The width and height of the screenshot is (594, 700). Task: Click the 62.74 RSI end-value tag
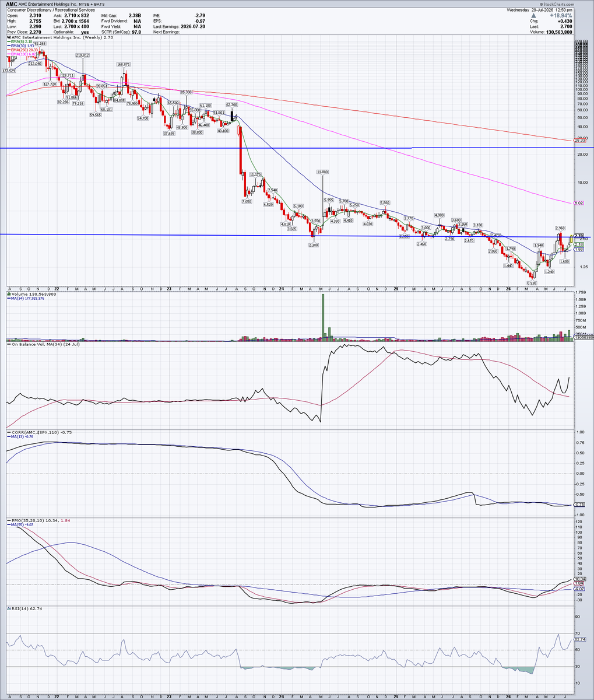click(580, 640)
